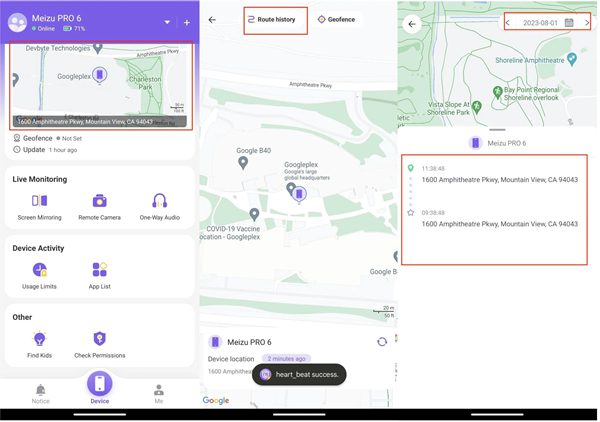Open the Geofence button on map screen
This screenshot has height=422, width=600.
(x=337, y=20)
